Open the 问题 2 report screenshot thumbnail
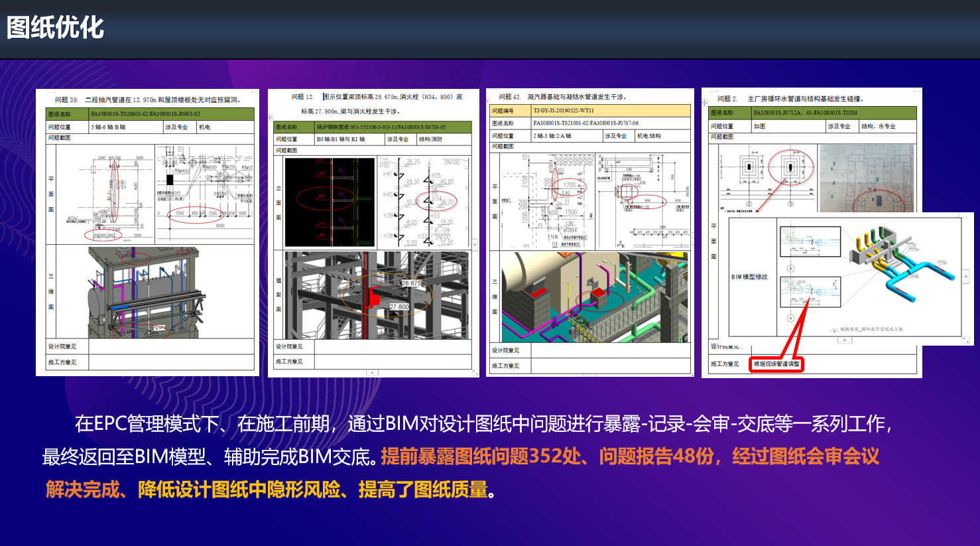 [812, 233]
